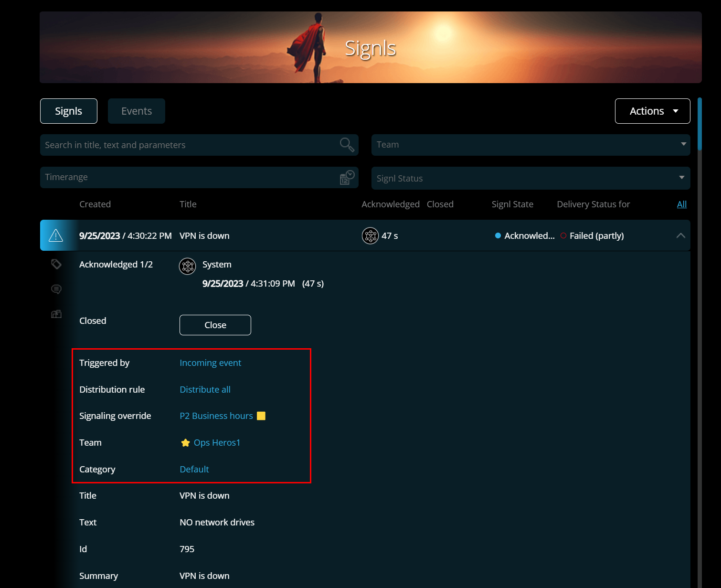Click the Close button for the signl

point(215,325)
